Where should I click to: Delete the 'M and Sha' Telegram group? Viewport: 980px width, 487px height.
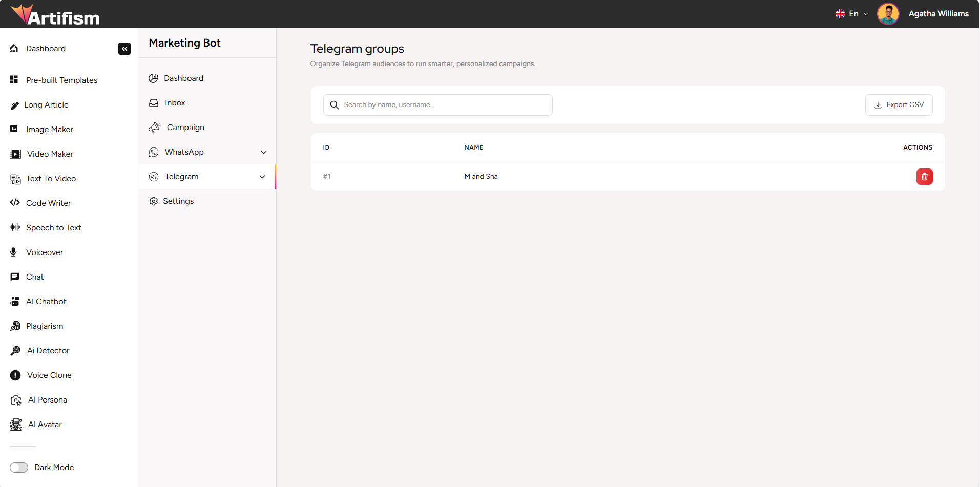coord(924,176)
